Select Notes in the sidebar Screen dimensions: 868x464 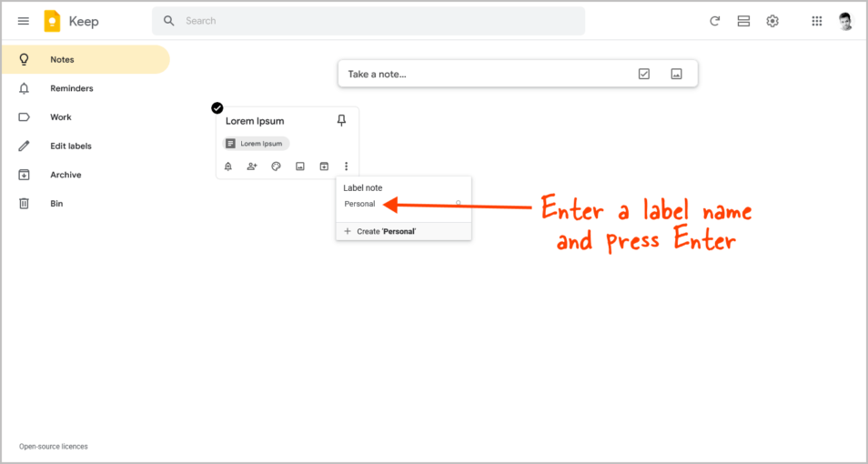pos(86,59)
